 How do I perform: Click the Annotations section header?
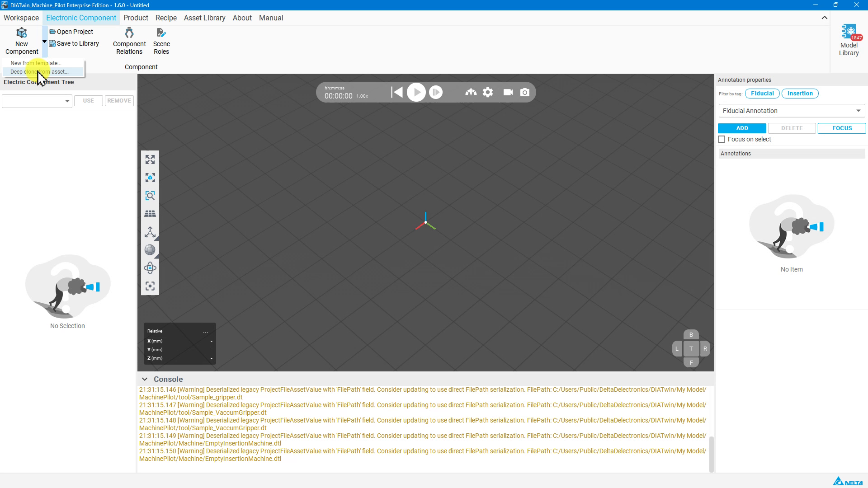point(792,154)
